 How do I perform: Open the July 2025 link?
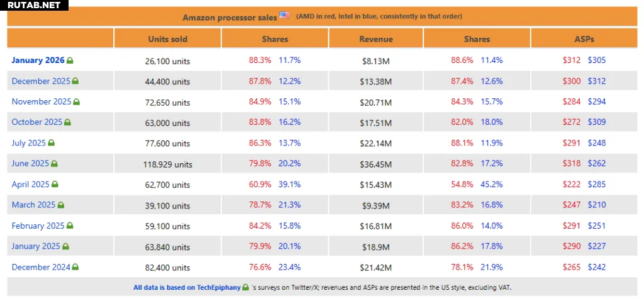tap(28, 143)
